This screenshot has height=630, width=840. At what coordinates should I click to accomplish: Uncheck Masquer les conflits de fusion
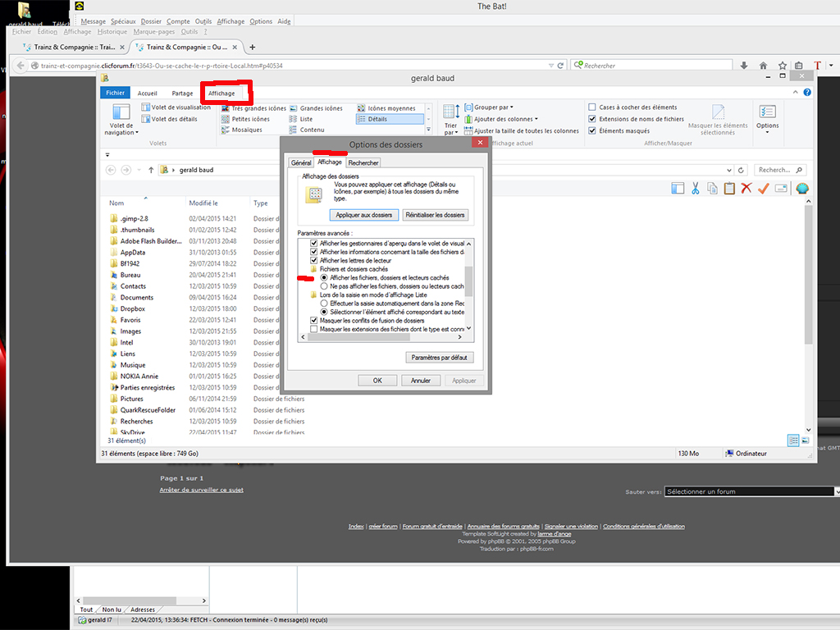coord(314,321)
